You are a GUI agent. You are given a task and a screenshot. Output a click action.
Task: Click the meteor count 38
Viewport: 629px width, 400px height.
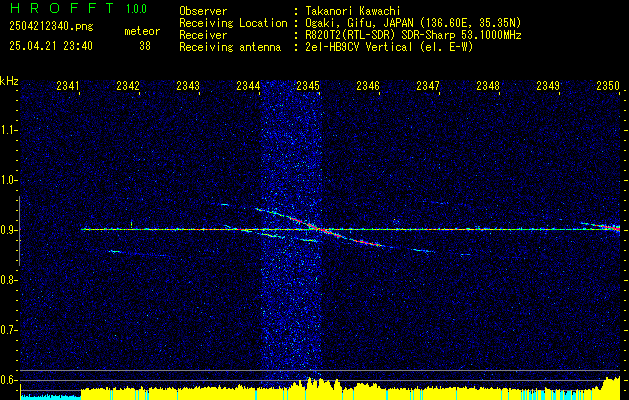click(145, 46)
